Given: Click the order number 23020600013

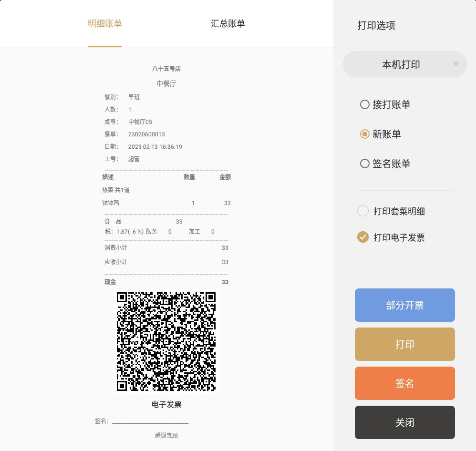Looking at the screenshot, I should 146,134.
